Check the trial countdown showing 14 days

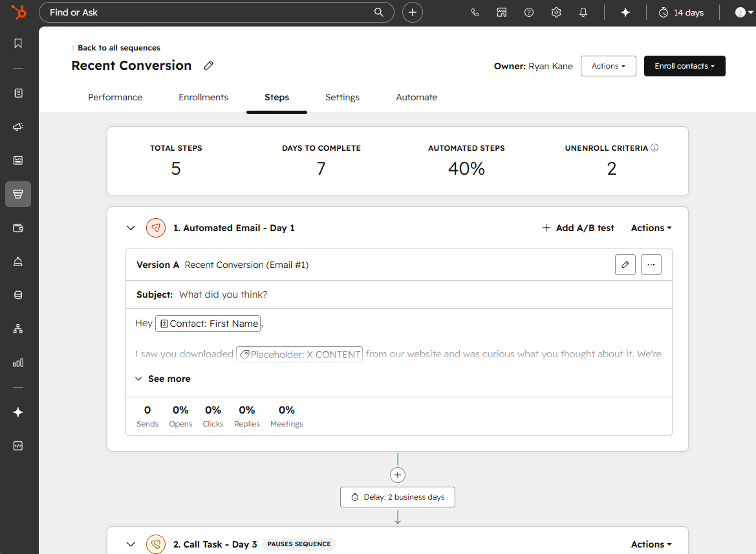681,12
